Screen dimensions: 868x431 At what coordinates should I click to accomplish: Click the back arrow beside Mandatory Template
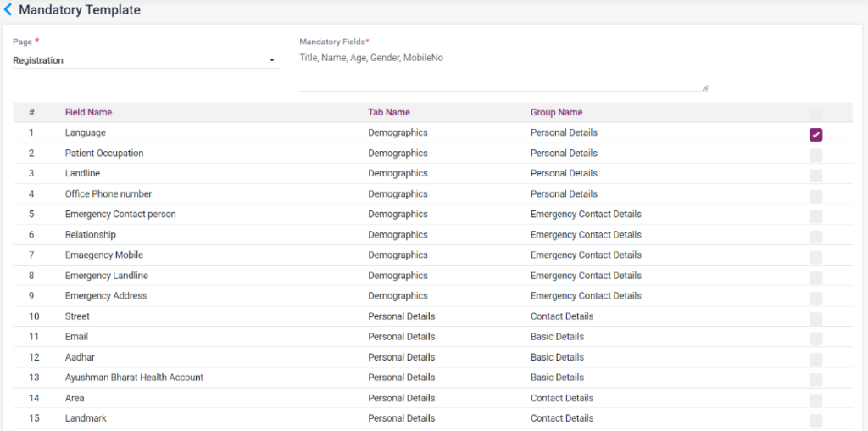click(8, 10)
